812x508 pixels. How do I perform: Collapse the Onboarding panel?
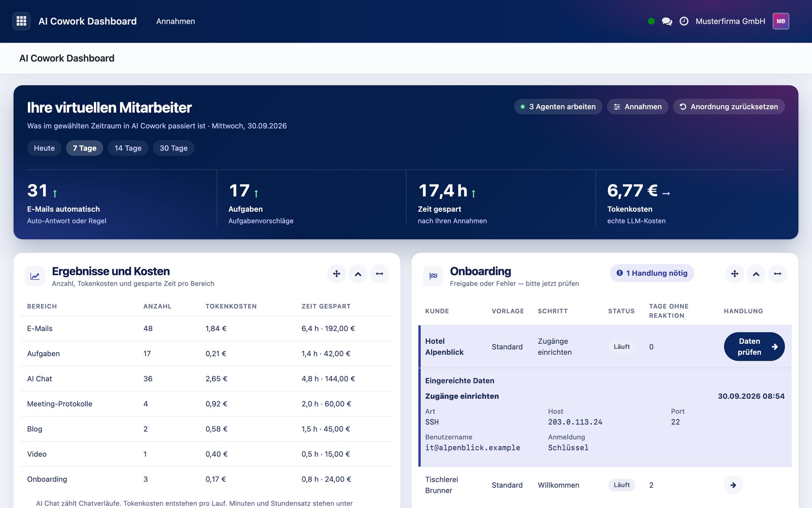click(756, 274)
